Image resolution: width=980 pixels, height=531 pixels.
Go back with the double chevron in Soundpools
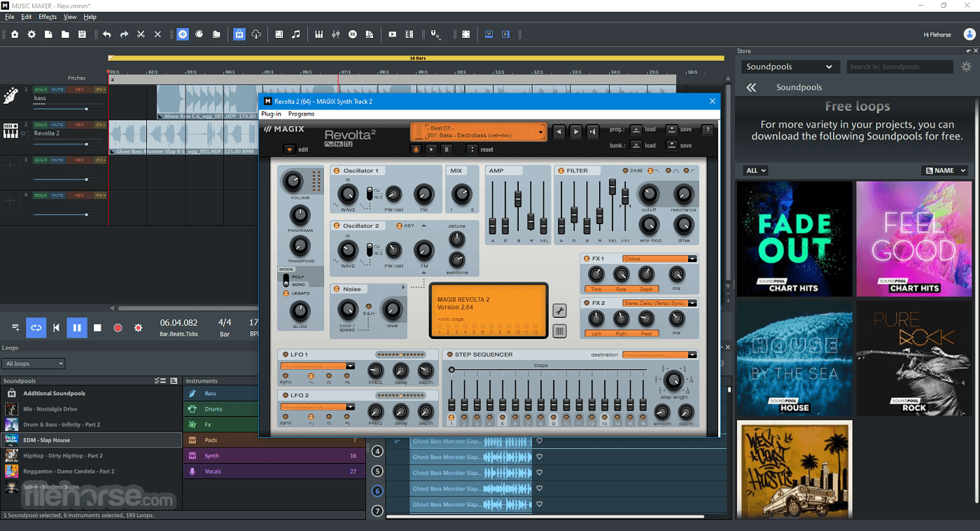[x=751, y=88]
